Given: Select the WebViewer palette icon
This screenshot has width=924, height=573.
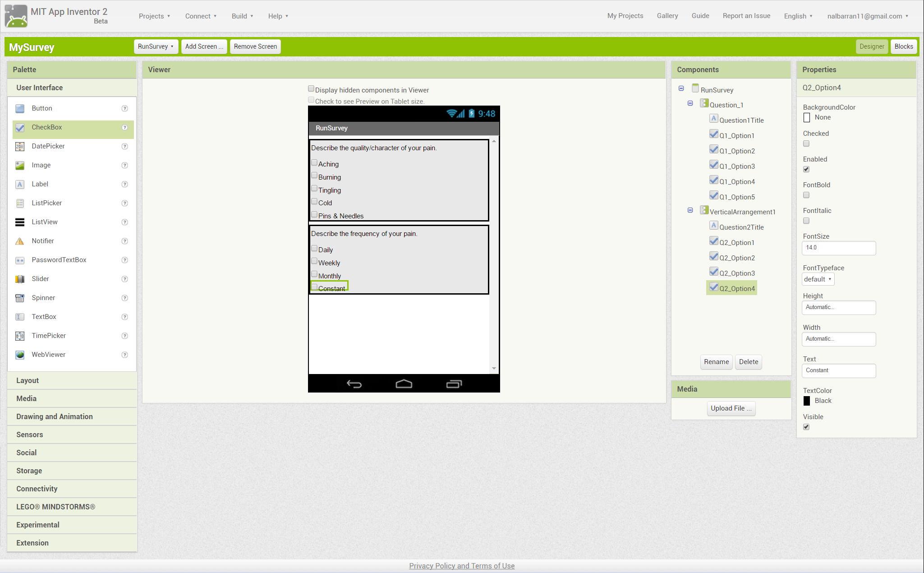Looking at the screenshot, I should 20,355.
